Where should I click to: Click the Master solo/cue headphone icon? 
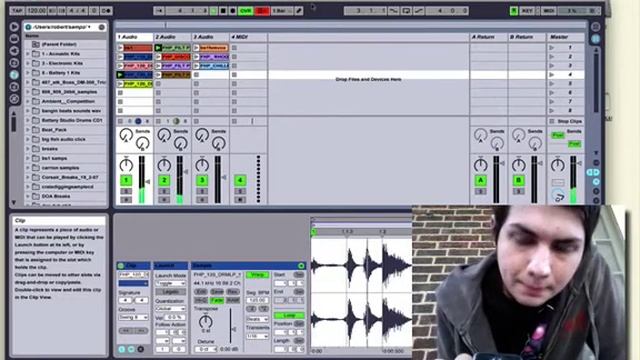[x=558, y=196]
